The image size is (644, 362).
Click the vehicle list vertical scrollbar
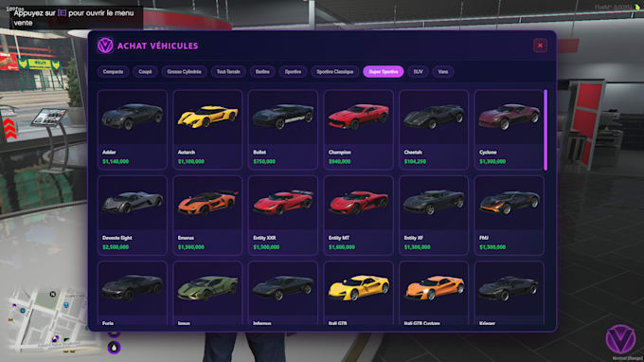point(546,130)
